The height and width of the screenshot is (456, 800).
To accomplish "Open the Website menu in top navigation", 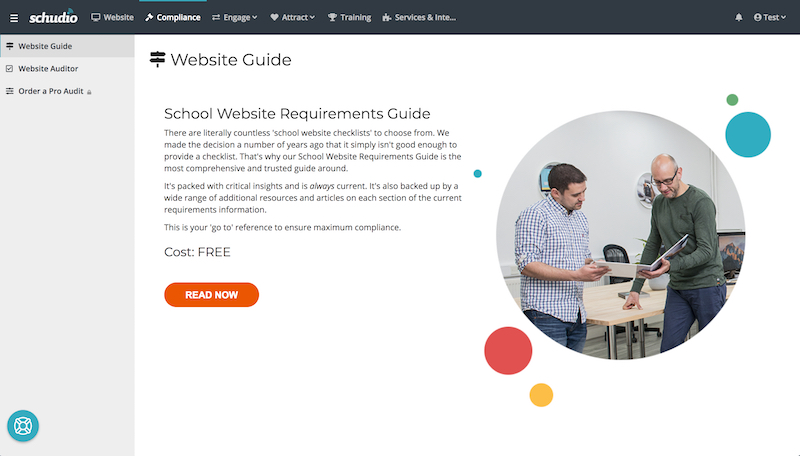I will [x=112, y=17].
